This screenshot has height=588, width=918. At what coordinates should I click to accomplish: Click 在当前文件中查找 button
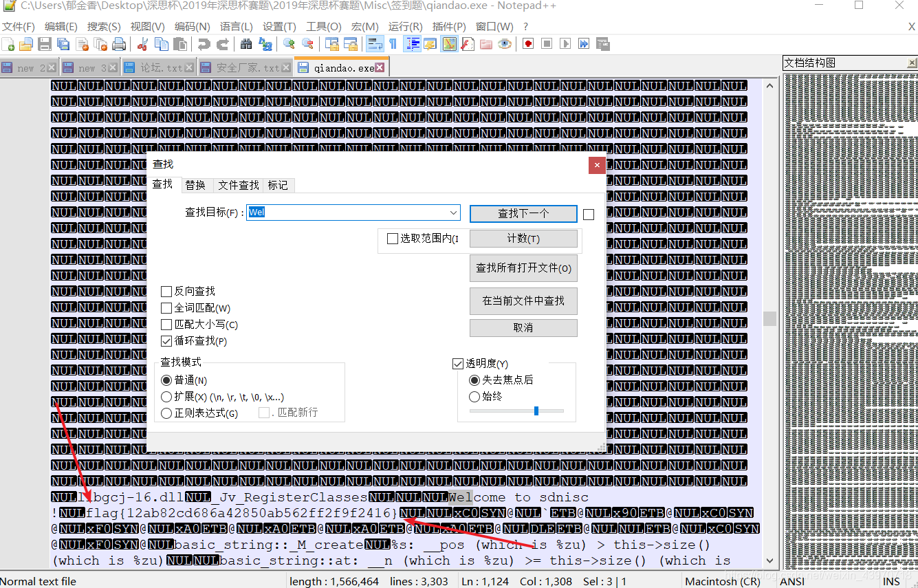523,301
